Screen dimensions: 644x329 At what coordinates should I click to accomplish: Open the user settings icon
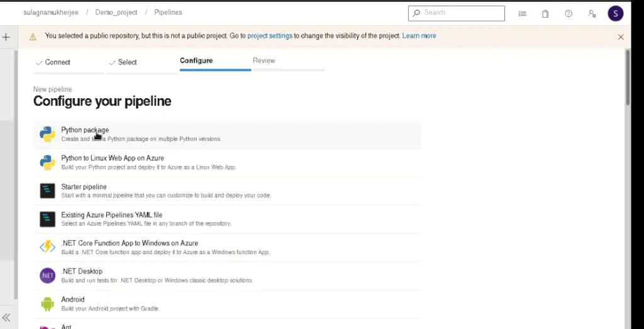(592, 14)
